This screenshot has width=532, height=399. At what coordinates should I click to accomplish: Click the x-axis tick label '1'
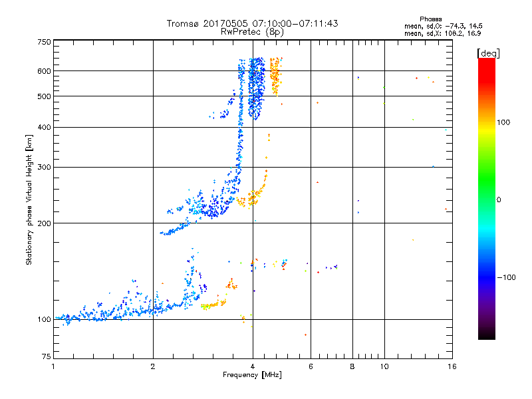(53, 366)
